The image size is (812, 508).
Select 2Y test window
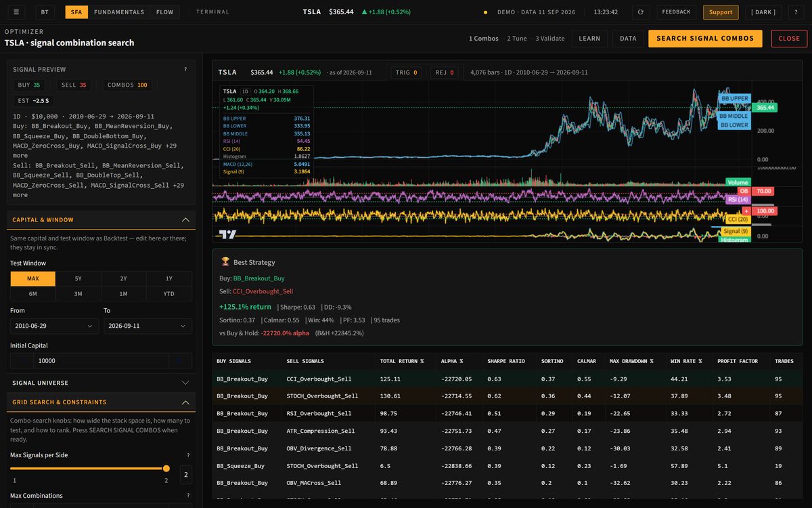click(124, 278)
